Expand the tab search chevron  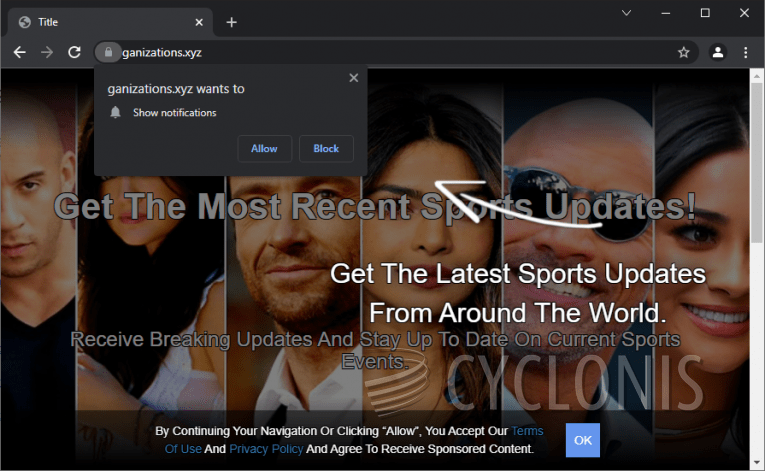point(626,13)
